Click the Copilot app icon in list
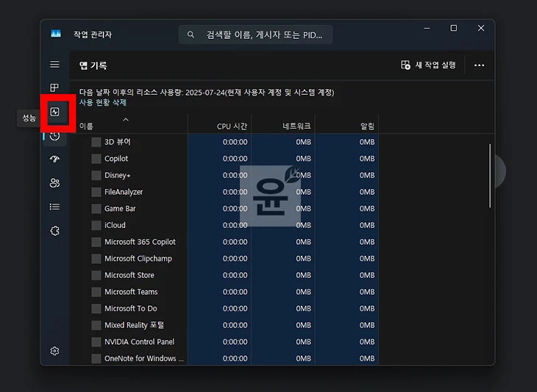This screenshot has width=537, height=392. coord(96,158)
